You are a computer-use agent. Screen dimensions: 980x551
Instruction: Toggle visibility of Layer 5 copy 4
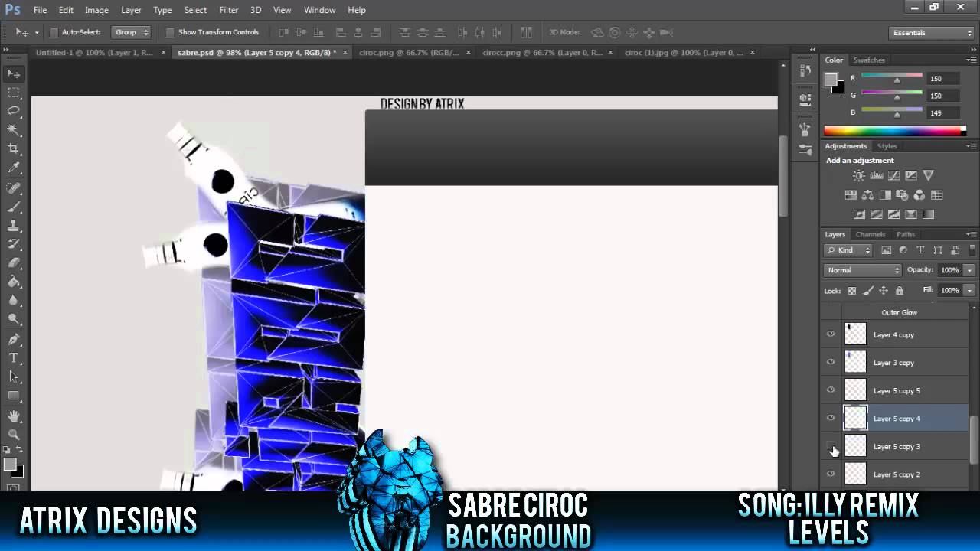click(x=831, y=418)
